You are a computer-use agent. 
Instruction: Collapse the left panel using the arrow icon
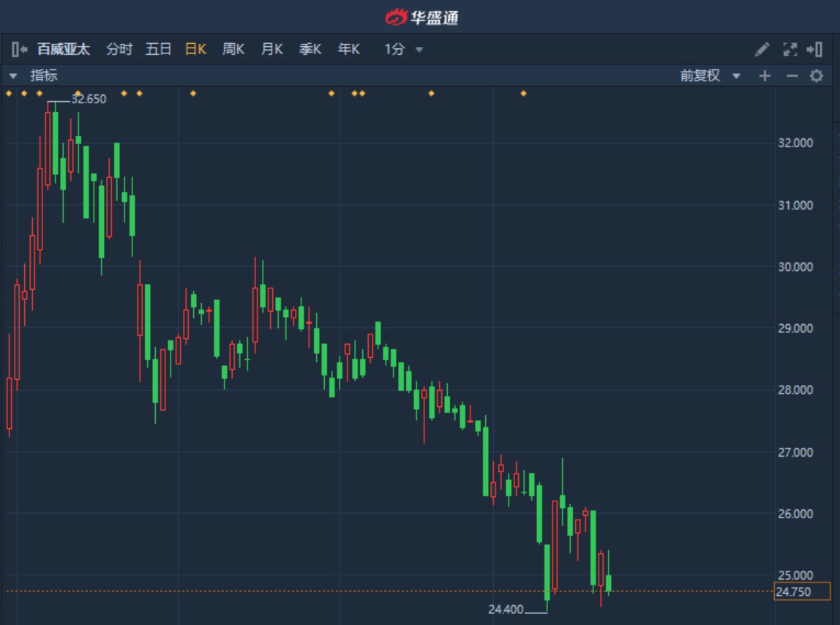19,50
